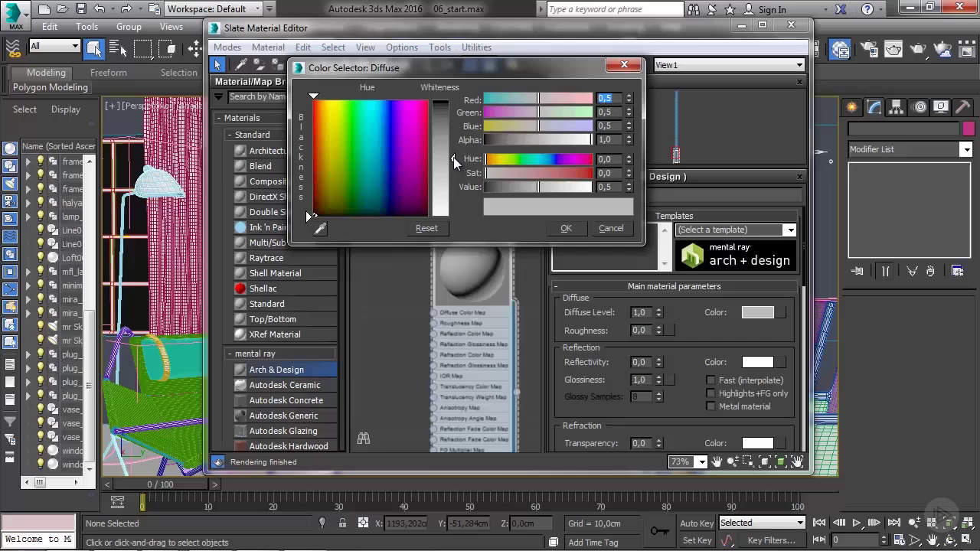Click the Set Key button
This screenshot has height=551, width=980.
point(697,540)
